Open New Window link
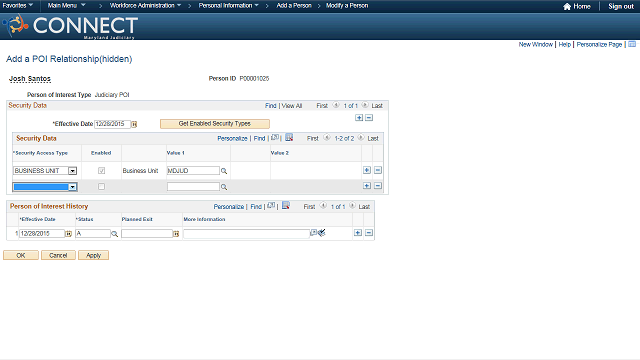 click(536, 44)
